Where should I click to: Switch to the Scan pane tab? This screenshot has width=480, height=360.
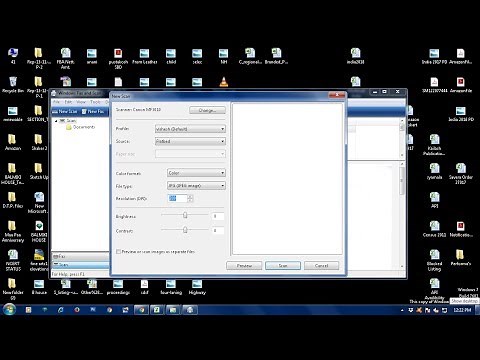[80, 265]
